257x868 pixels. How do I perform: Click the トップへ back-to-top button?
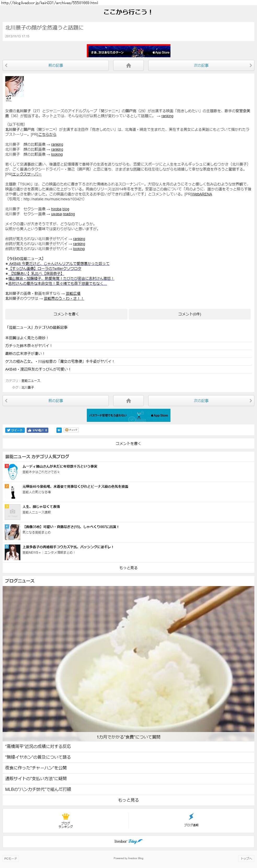[x=246, y=858]
